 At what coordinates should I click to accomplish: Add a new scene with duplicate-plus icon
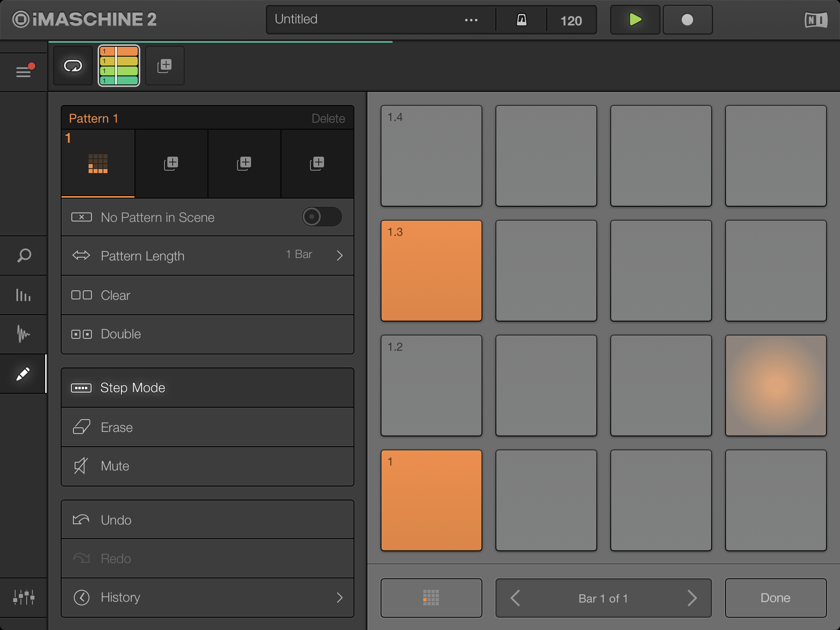point(165,66)
